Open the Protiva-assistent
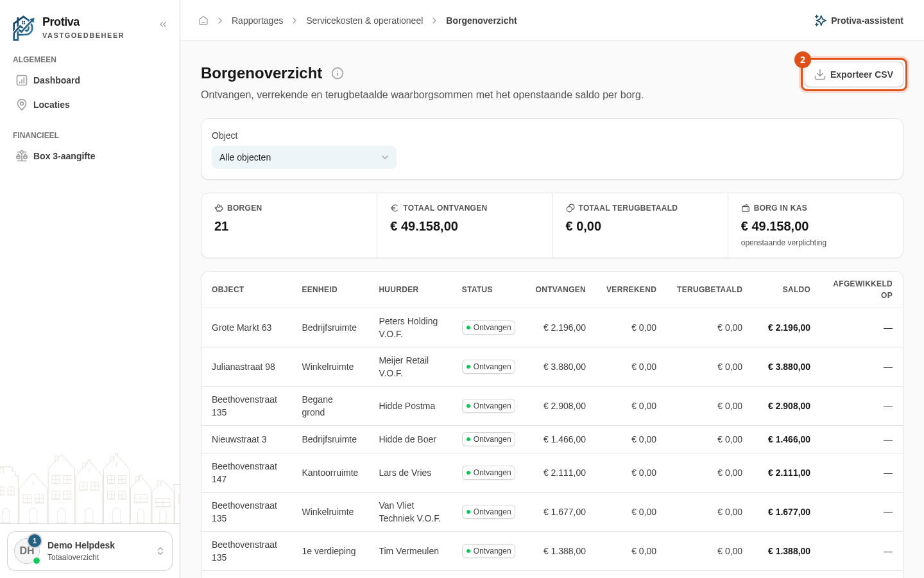 [859, 21]
